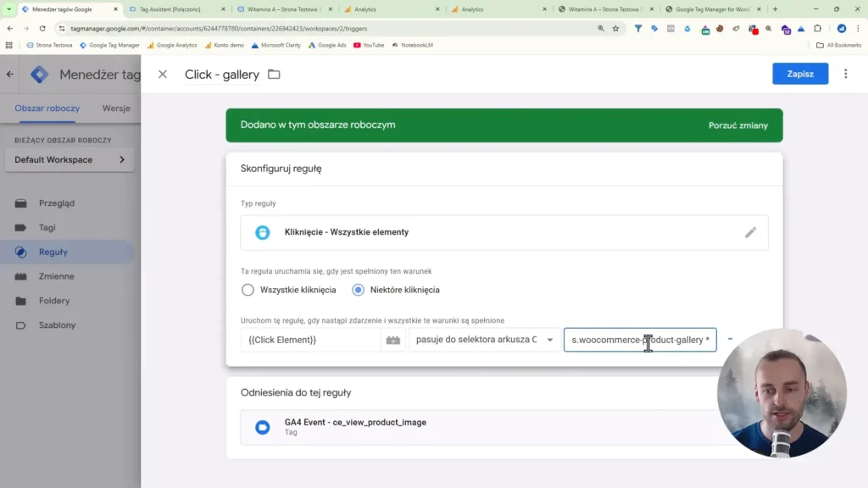Viewport: 868px width, 488px height.
Task: Reload the current page
Action: coord(42,28)
